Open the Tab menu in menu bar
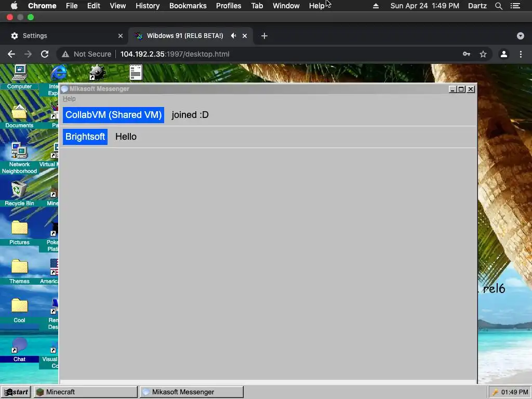 click(257, 6)
